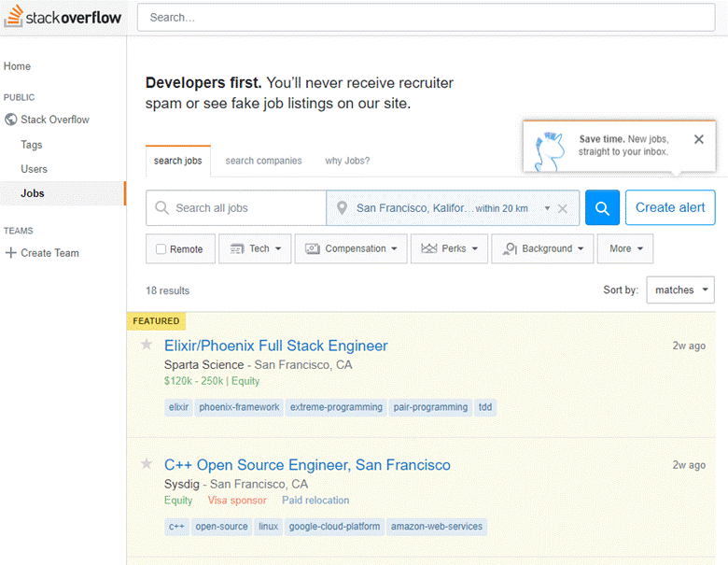Open the why Jobs? tab
The height and width of the screenshot is (565, 728).
click(347, 161)
